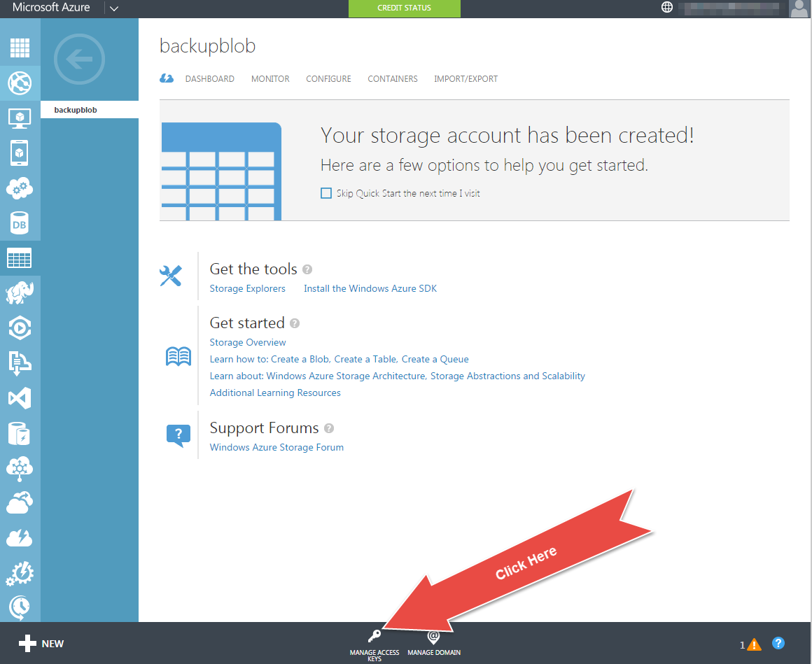This screenshot has width=812, height=664.
Task: Open Media Services play sidebar icon
Action: point(20,328)
